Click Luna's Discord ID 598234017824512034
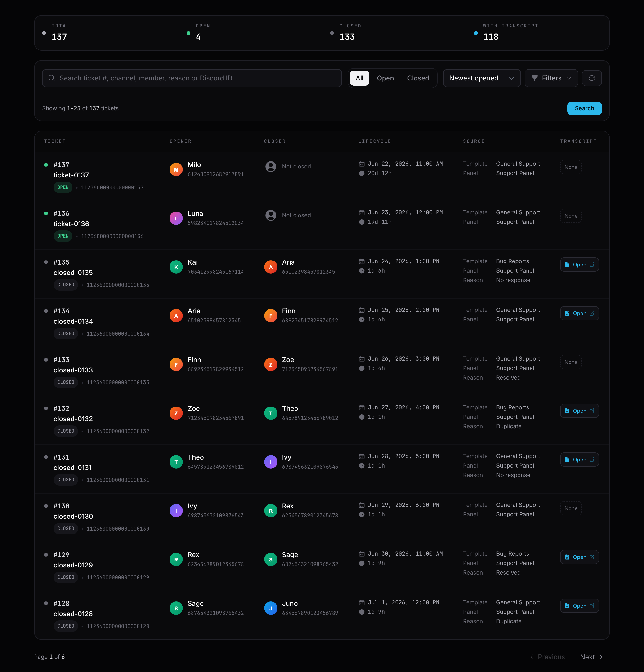The height and width of the screenshot is (672, 644). pyautogui.click(x=215, y=223)
